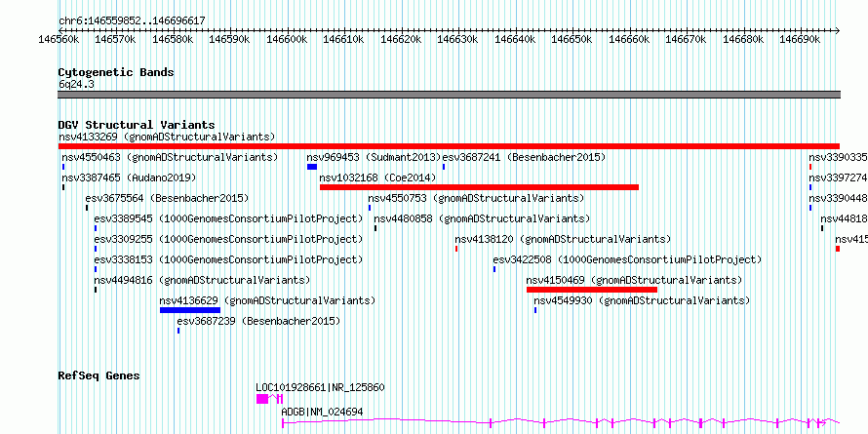Viewport: 868px width, 434px height.
Task: Select the RefSeq Genes track heading
Action: [x=99, y=375]
